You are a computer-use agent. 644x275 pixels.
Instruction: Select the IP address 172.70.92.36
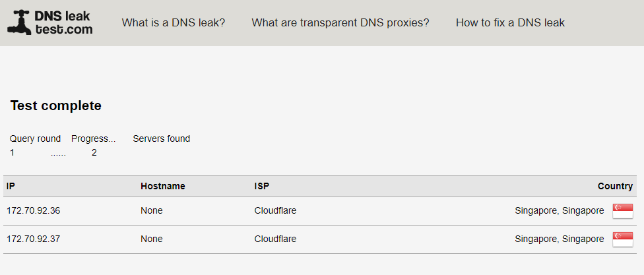(33, 211)
